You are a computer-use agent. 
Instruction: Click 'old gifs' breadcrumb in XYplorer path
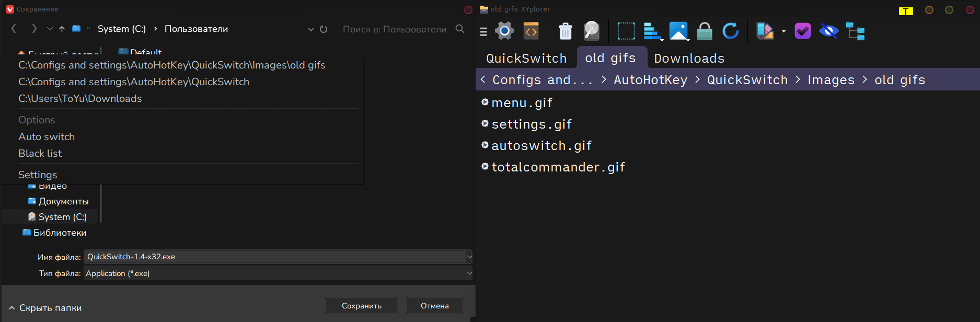coord(900,80)
